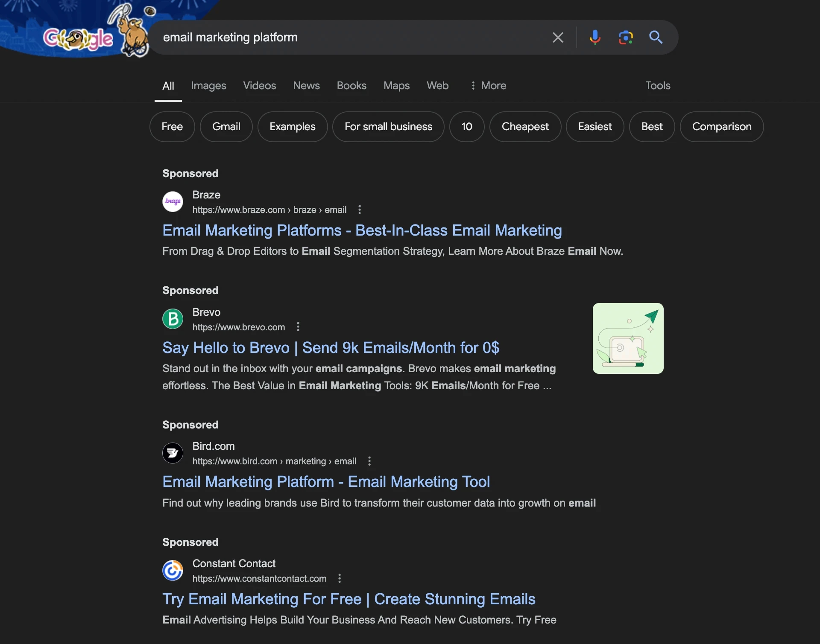Apply the For small business chip
Image resolution: width=820 pixels, height=644 pixels.
(x=389, y=127)
